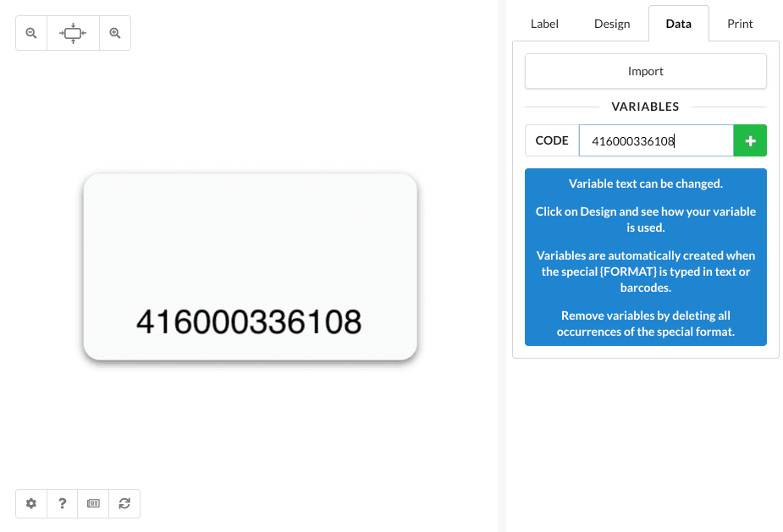Switch to the Design tab
Image resolution: width=783 pixels, height=532 pixels.
tap(612, 23)
